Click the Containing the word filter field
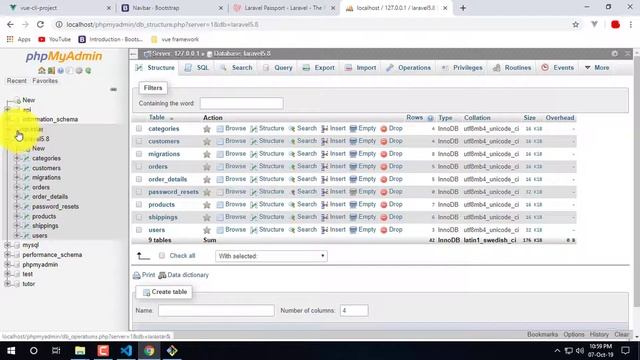640x360 pixels. tap(242, 103)
